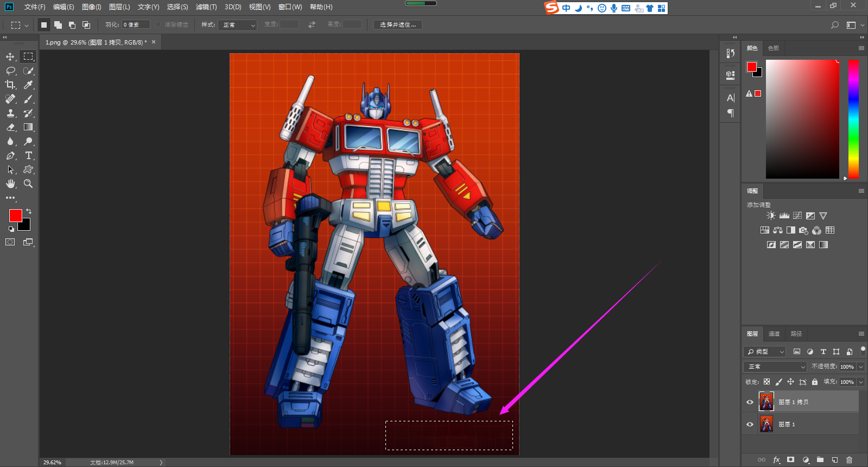Select the Lasso tool
Screen dimensions: 868x467
tap(10, 71)
